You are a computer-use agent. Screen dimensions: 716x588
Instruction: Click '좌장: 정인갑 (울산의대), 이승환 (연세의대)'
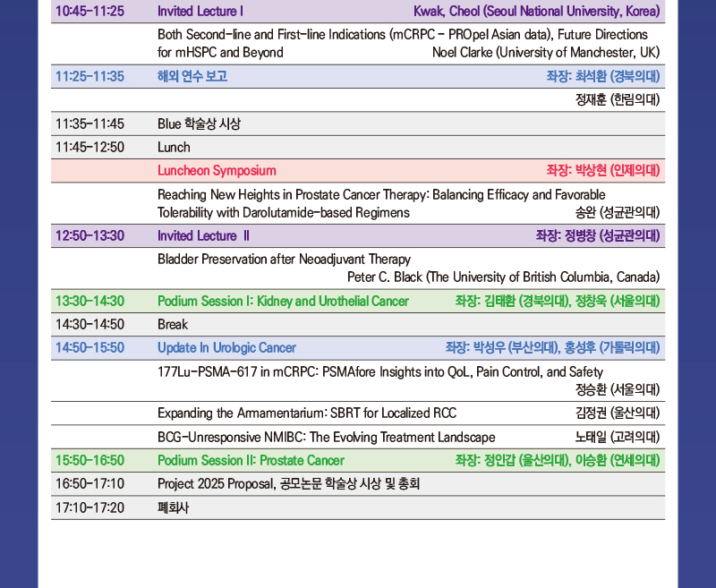tap(557, 460)
